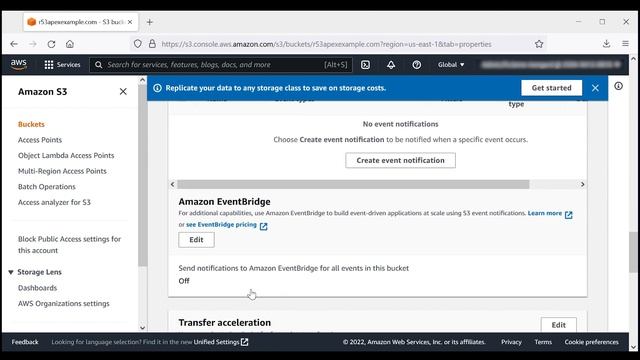Open Unified Settings link
The image size is (640, 360).
click(x=221, y=342)
